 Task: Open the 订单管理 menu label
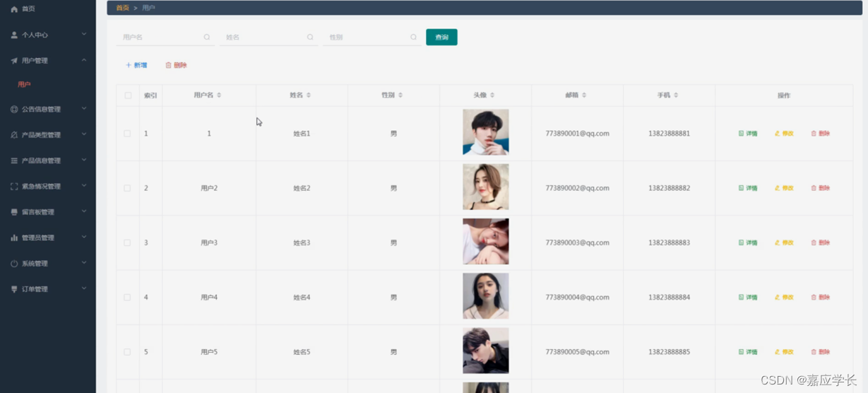click(35, 289)
